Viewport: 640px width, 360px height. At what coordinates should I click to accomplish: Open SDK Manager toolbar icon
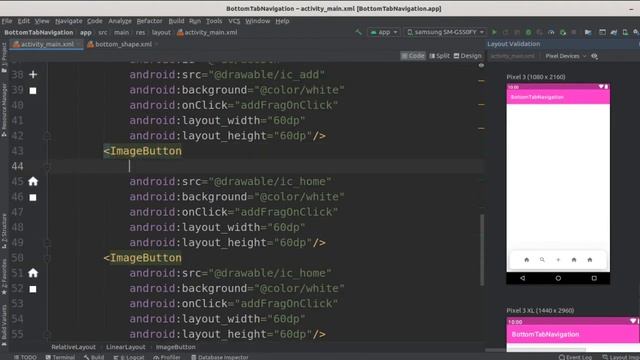pos(636,32)
